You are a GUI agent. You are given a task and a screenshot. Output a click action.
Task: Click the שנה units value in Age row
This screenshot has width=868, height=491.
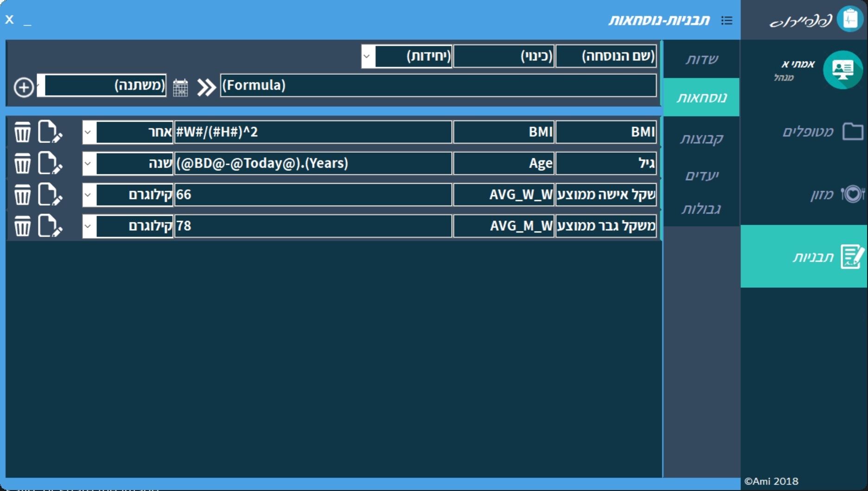point(134,163)
